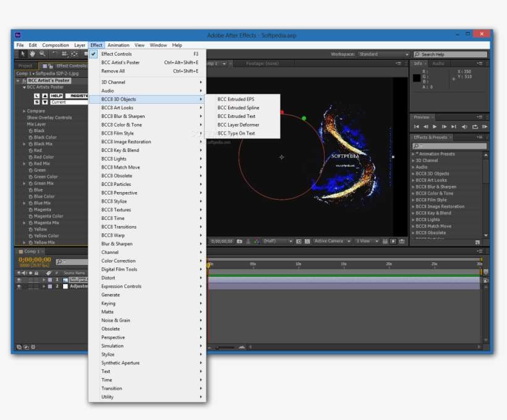Switch to the Audio tab
This screenshot has width=507, height=420.
point(438,64)
